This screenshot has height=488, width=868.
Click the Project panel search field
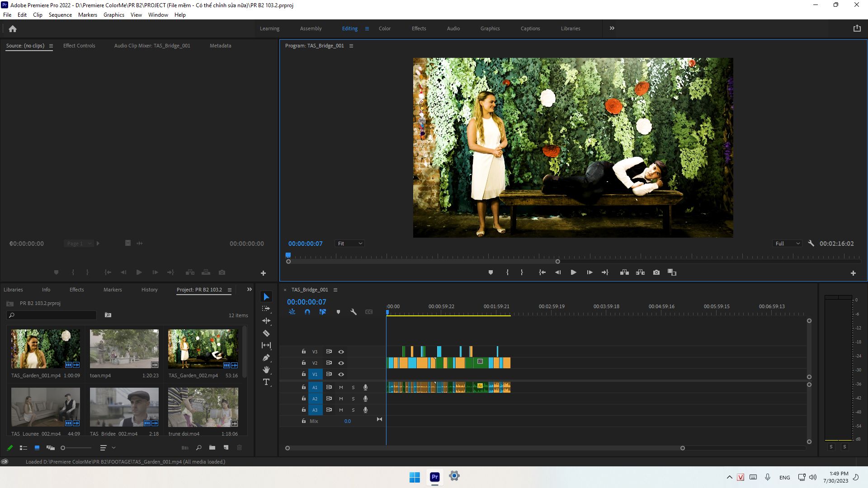(52, 315)
